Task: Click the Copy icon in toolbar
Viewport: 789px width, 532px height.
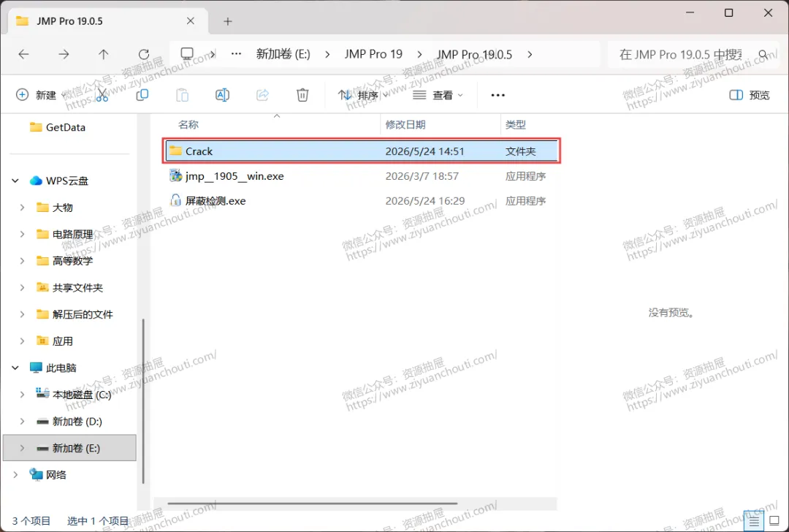Action: pos(142,94)
